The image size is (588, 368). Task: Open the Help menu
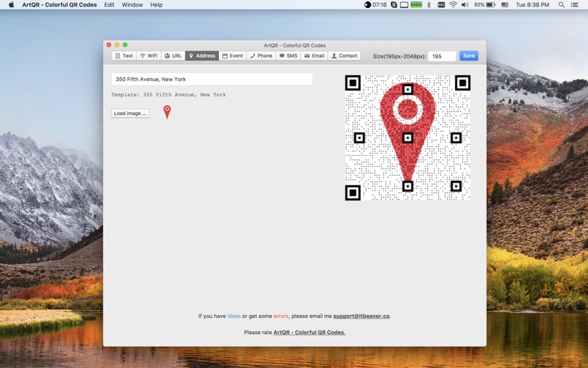pos(157,5)
